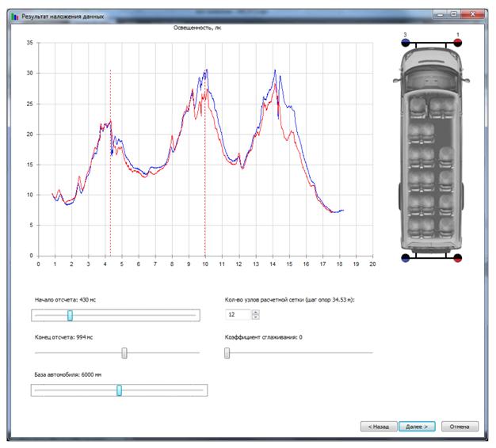Click the blue sensor marker labeled 3

[406, 43]
